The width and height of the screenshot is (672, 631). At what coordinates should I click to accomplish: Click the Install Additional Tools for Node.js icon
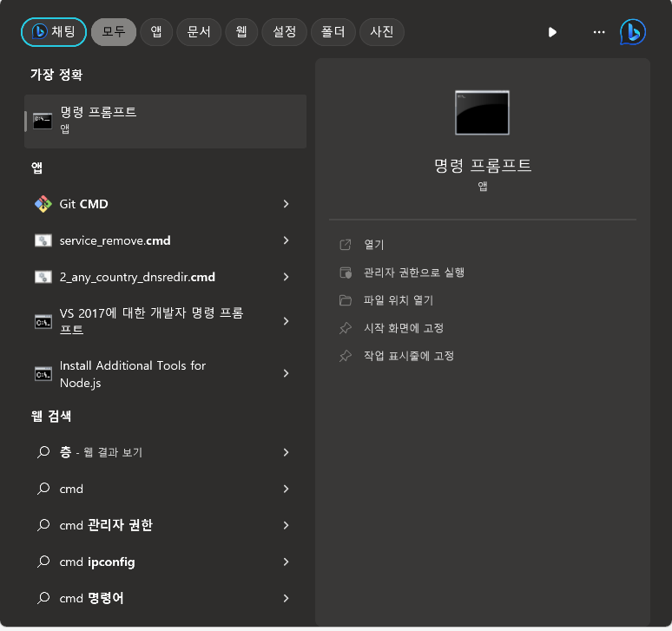point(43,374)
